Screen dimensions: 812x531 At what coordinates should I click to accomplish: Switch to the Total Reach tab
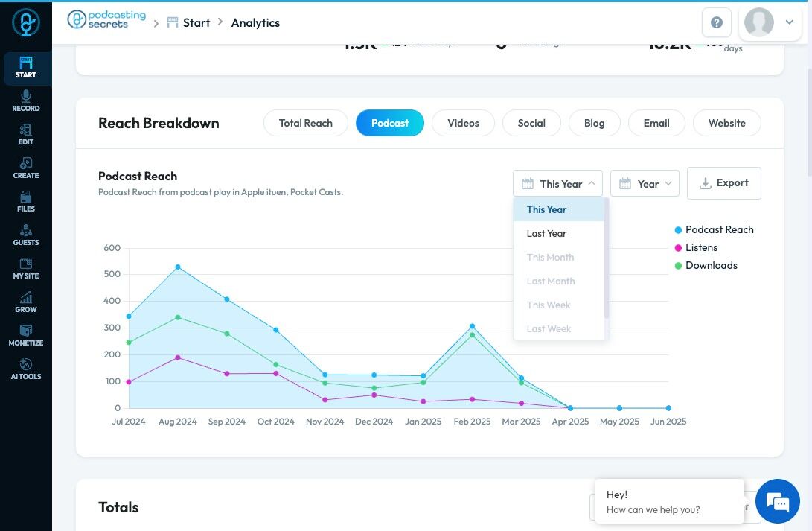click(x=306, y=123)
